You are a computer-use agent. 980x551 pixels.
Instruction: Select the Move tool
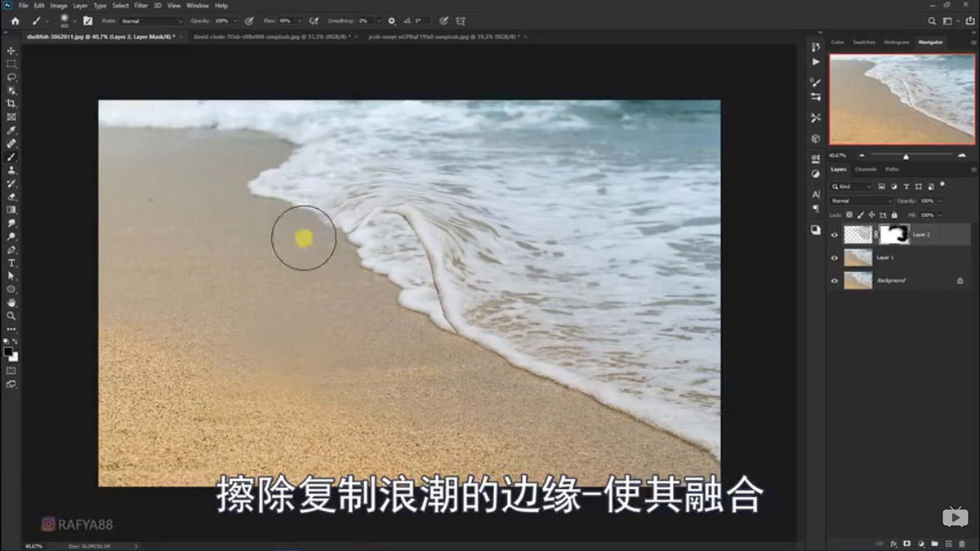tap(11, 49)
